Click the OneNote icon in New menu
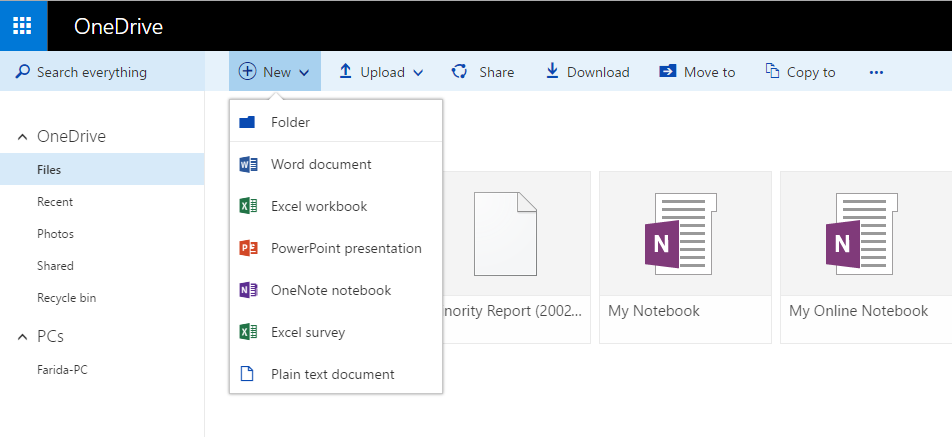 coord(248,290)
